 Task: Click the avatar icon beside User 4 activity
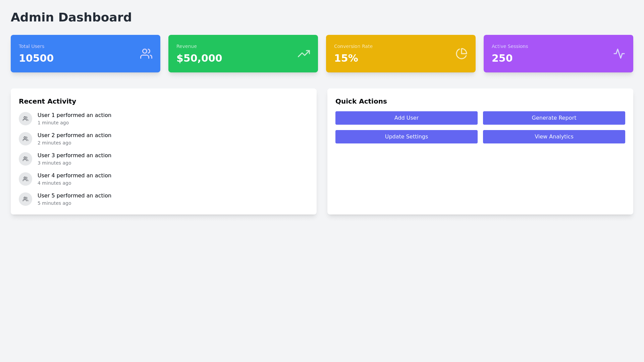pos(25,179)
